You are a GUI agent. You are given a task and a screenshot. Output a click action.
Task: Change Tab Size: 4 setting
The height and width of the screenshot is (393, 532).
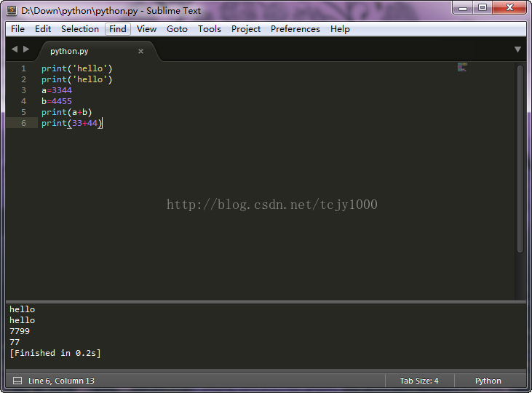[x=419, y=381]
